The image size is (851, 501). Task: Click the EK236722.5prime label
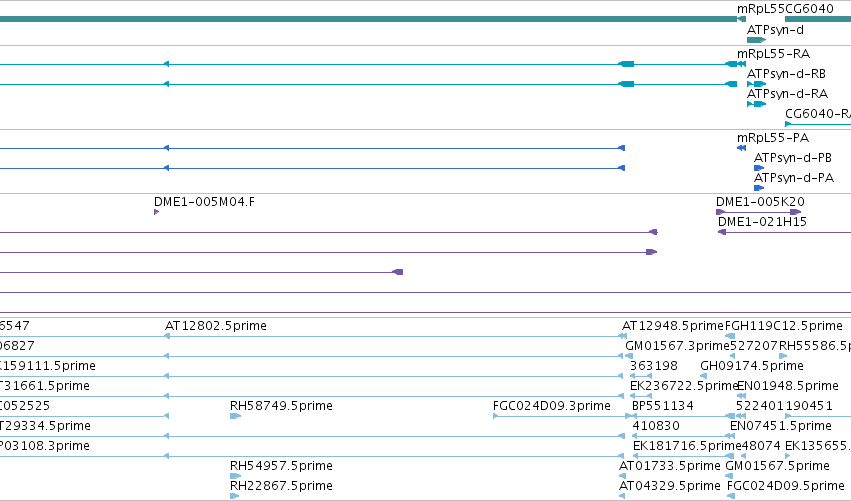coord(684,386)
